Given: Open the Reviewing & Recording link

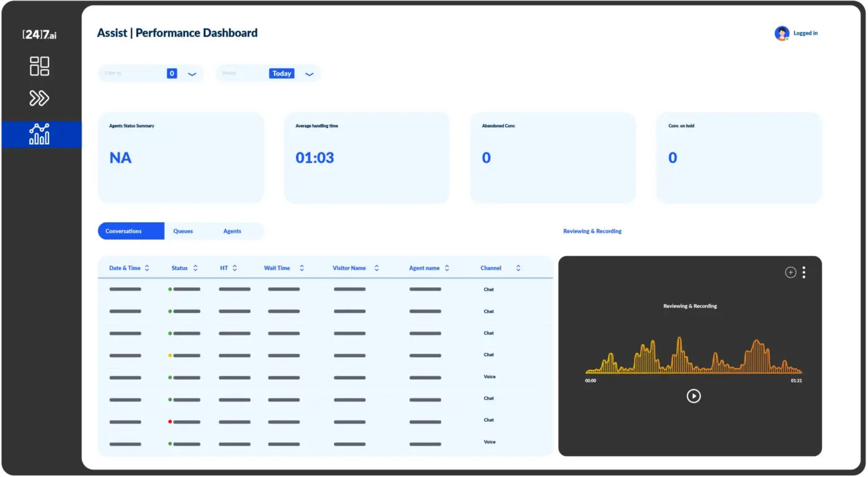Looking at the screenshot, I should [592, 231].
